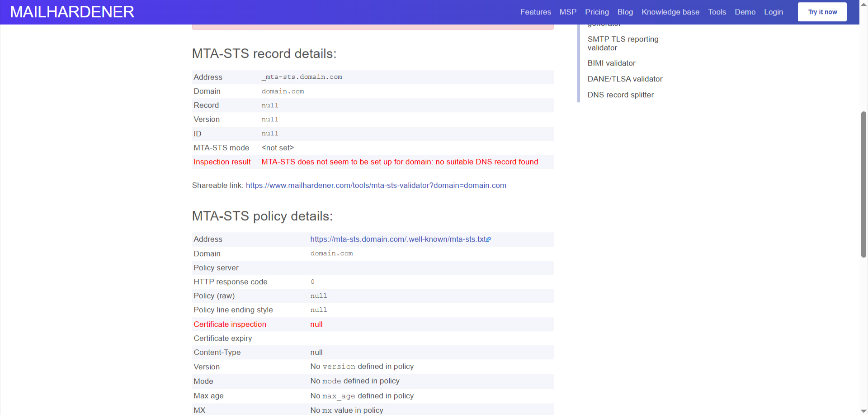Open the Features menu item

pyautogui.click(x=535, y=12)
